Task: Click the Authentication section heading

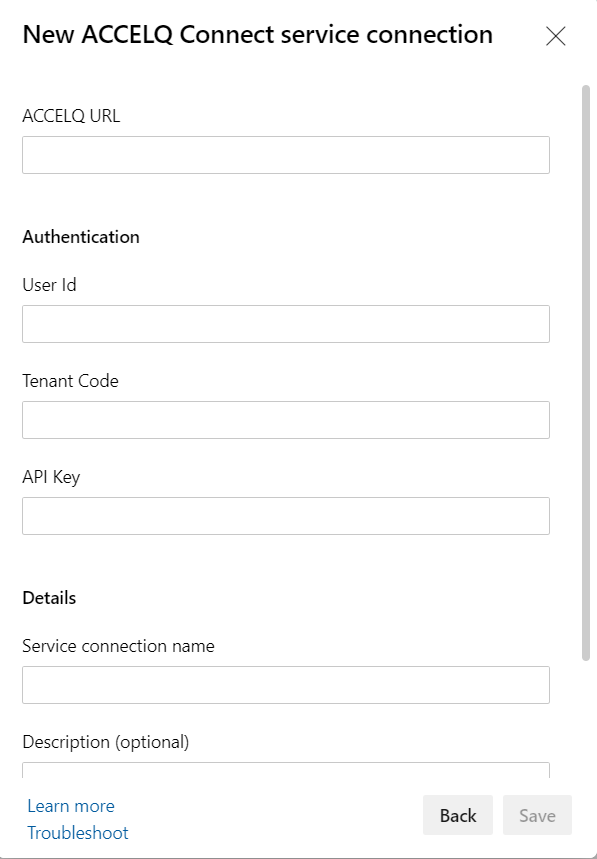Action: (81, 237)
